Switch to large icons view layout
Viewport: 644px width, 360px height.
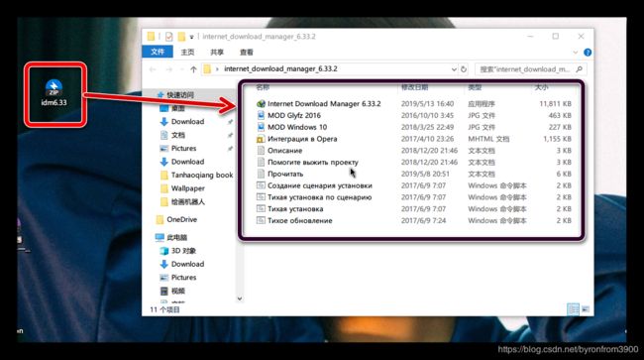[586, 309]
